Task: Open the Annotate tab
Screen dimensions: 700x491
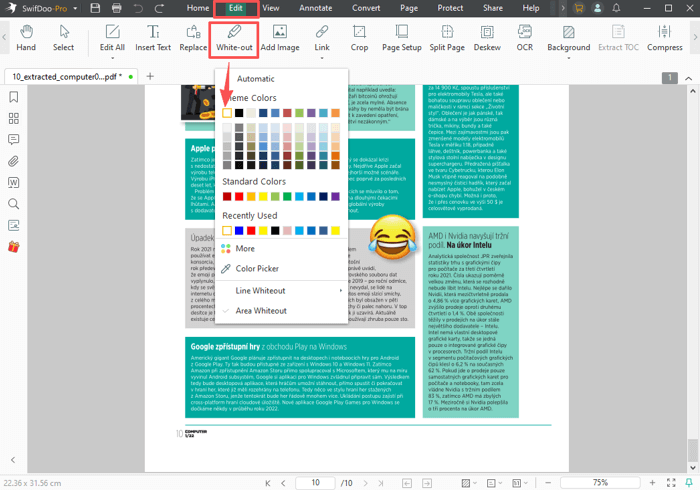Action: 316,8
